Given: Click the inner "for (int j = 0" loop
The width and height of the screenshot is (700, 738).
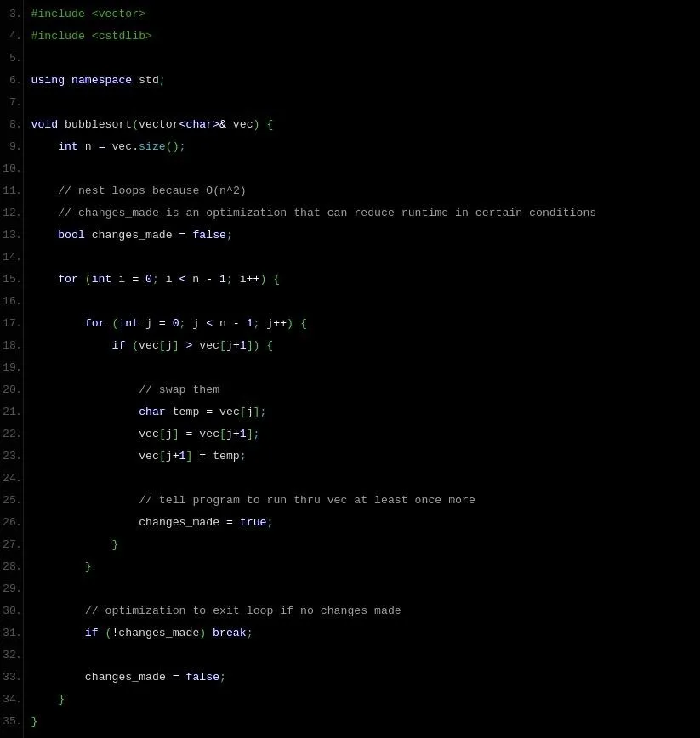Looking at the screenshot, I should point(196,323).
